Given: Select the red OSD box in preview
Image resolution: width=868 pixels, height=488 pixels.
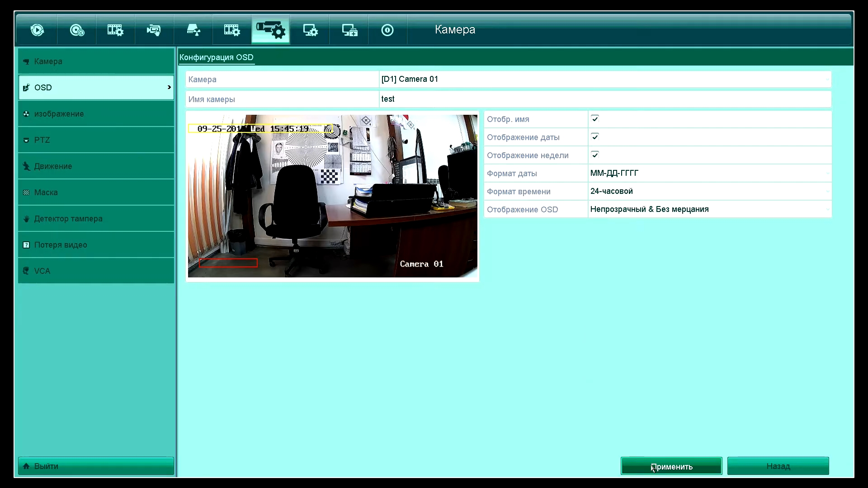Looking at the screenshot, I should [x=228, y=263].
